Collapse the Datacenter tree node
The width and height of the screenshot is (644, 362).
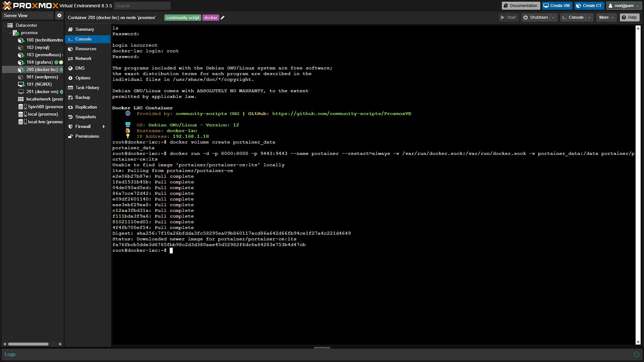coord(5,25)
